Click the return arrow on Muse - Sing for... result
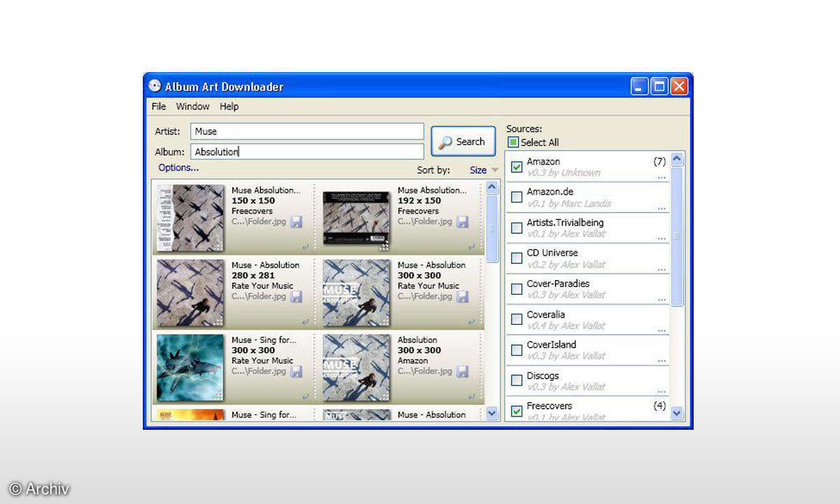840x504 pixels. (x=305, y=396)
